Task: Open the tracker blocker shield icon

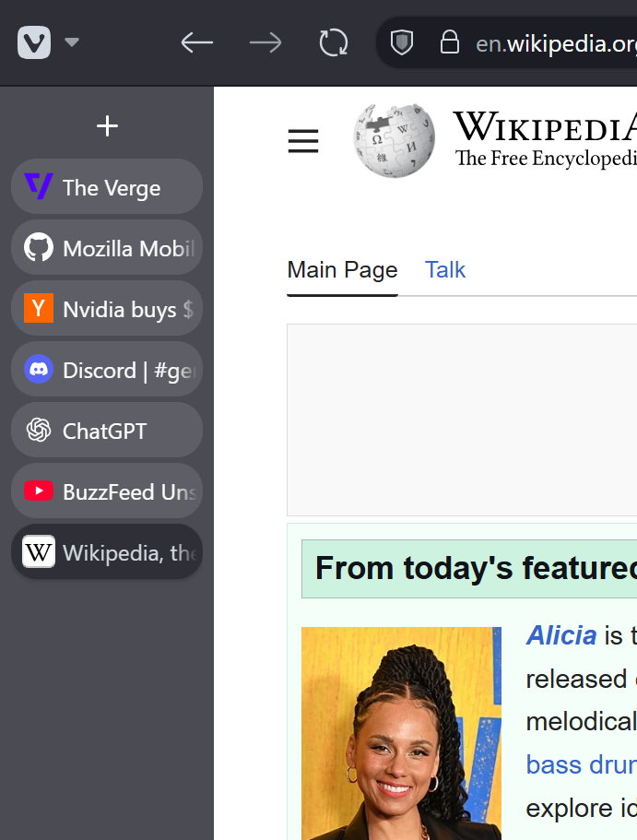Action: [402, 42]
